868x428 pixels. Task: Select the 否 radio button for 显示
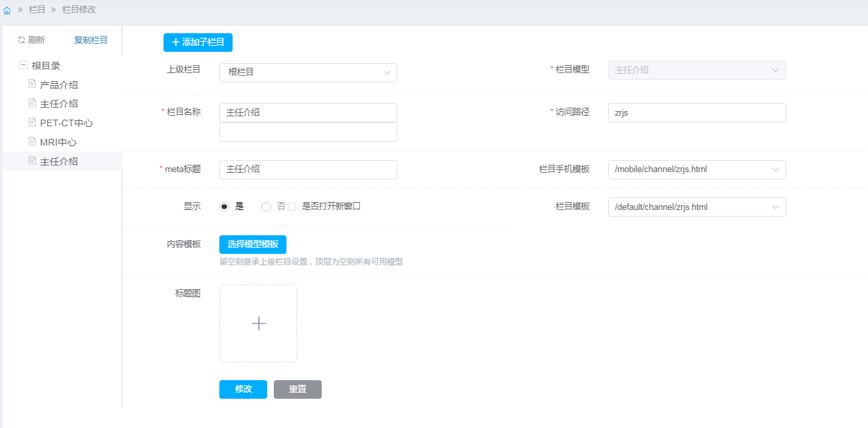266,207
